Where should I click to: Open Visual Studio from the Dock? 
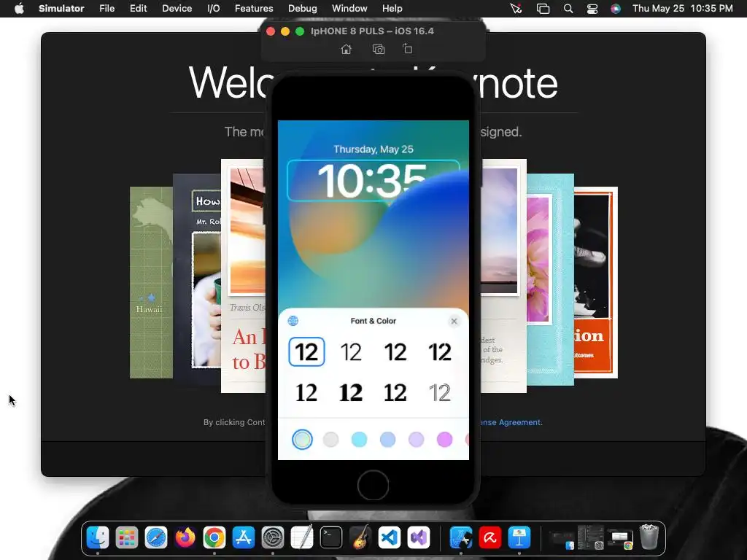pos(418,537)
